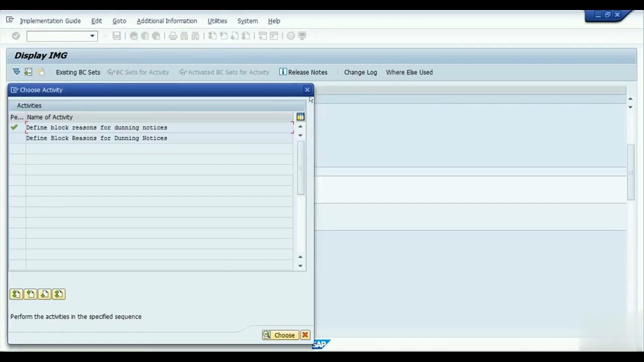Click the green performed checkmark in first row
The height and width of the screenshot is (362, 644).
[x=14, y=128]
